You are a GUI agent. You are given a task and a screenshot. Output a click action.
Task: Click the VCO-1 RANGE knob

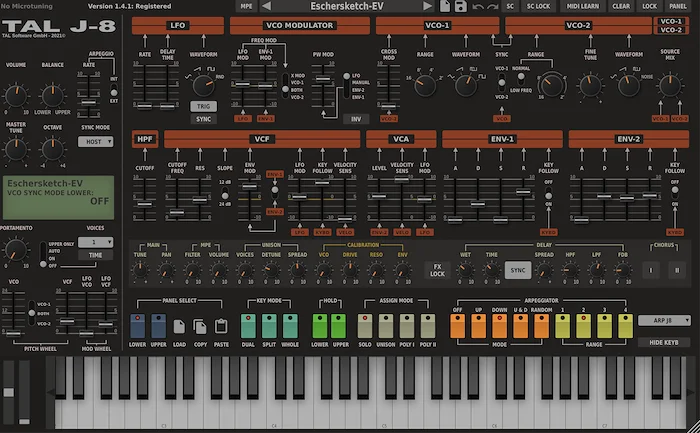[x=425, y=85]
